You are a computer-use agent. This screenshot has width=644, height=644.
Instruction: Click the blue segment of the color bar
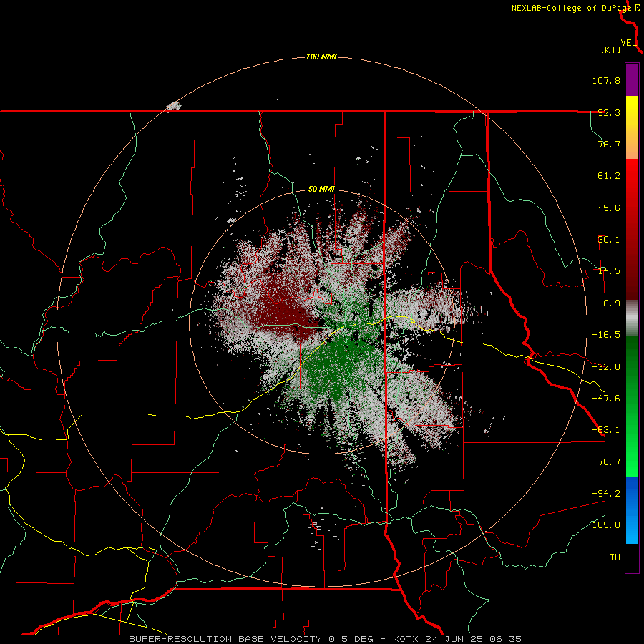632,510
